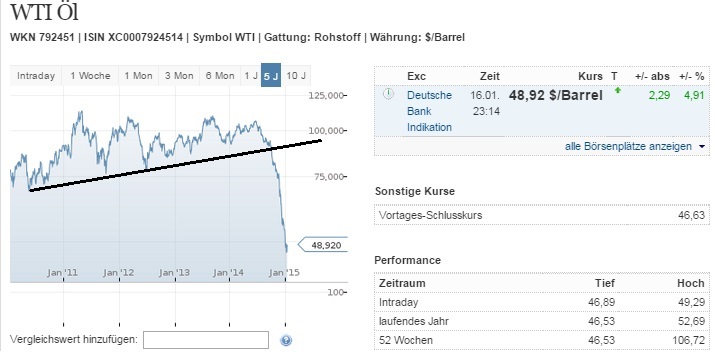
Task: Switch to the 1 J range
Action: 251,76
